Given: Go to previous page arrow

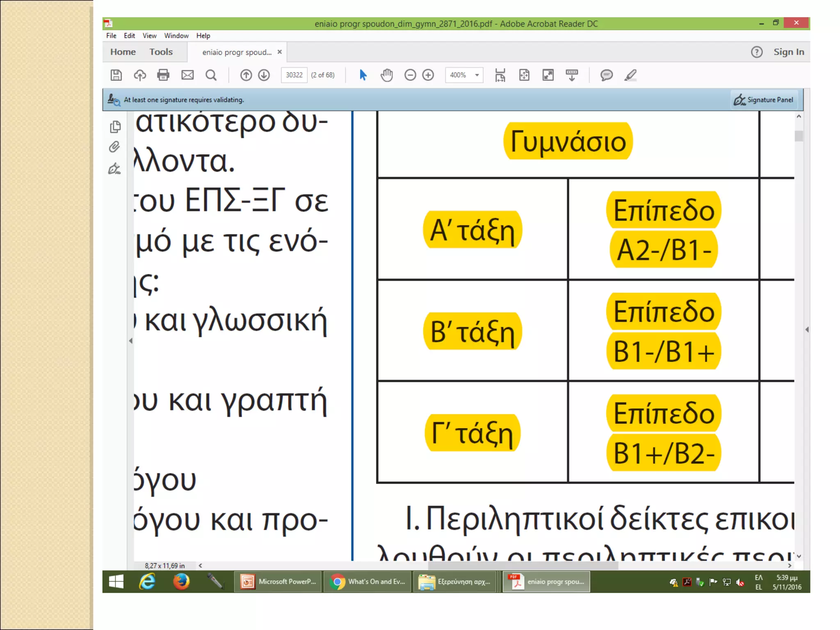Looking at the screenshot, I should tap(246, 75).
